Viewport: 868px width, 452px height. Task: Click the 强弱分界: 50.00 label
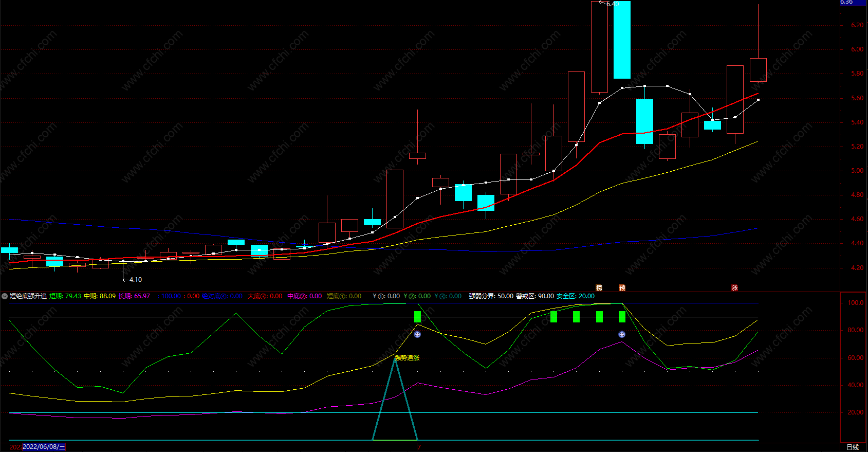[x=491, y=296]
